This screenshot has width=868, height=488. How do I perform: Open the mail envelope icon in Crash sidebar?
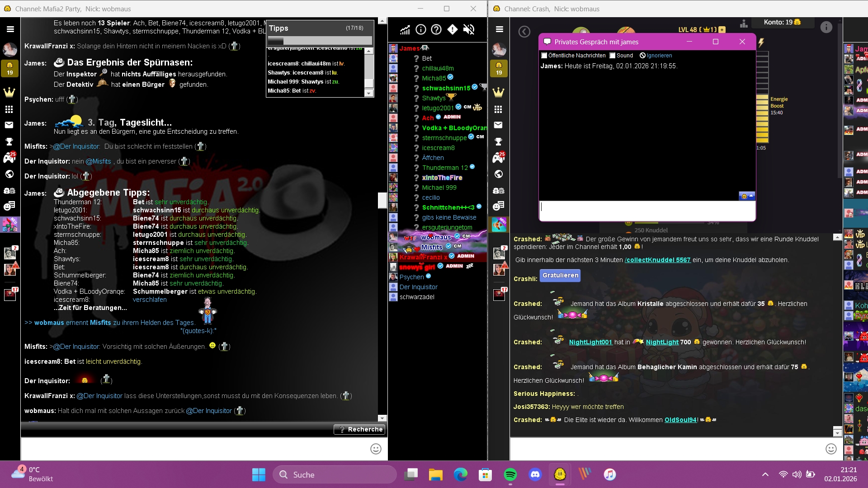[498, 125]
